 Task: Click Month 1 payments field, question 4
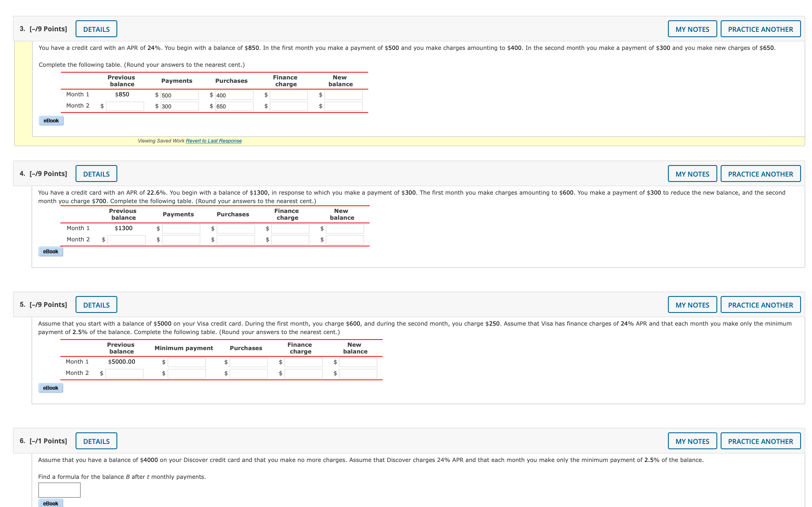coord(181,229)
